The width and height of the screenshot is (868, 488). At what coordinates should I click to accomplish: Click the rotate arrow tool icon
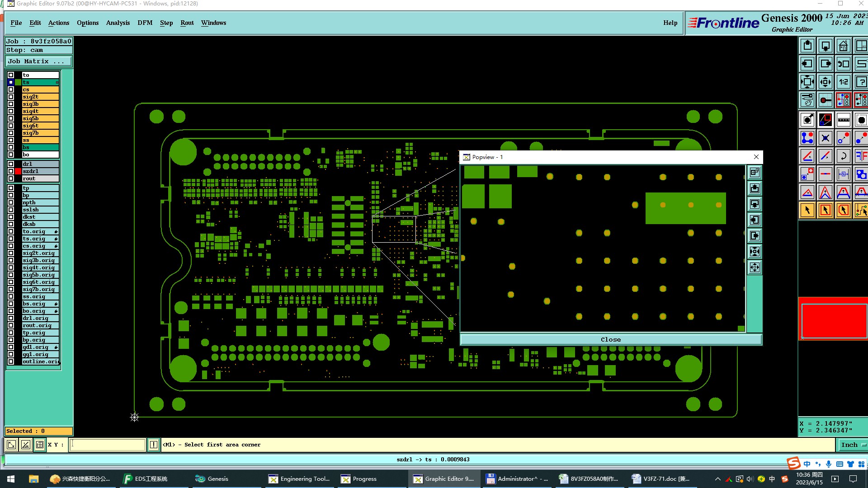(843, 156)
